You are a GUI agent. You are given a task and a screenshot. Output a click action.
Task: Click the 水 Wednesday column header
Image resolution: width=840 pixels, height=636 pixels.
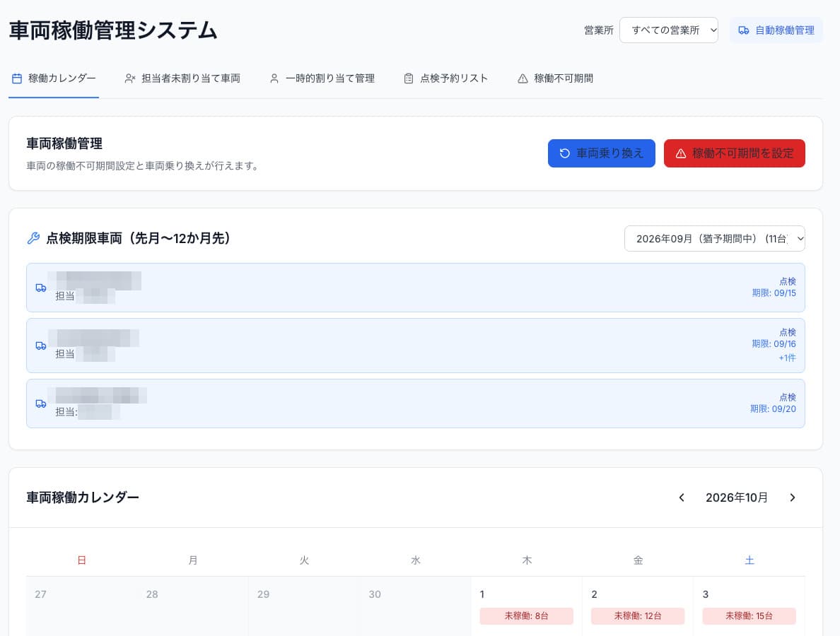point(416,560)
